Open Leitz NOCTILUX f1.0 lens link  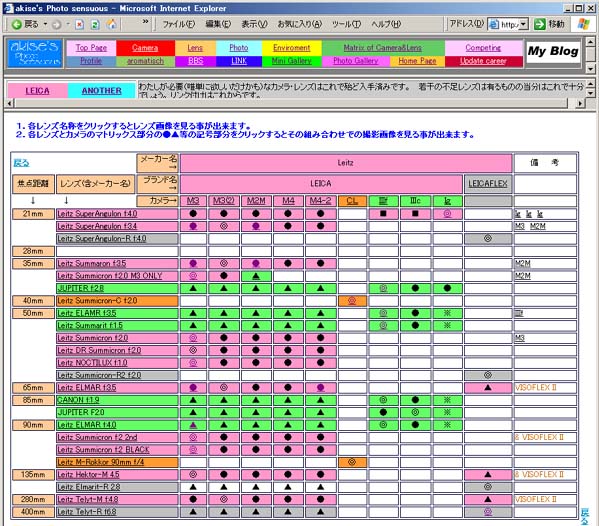pyautogui.click(x=92, y=363)
